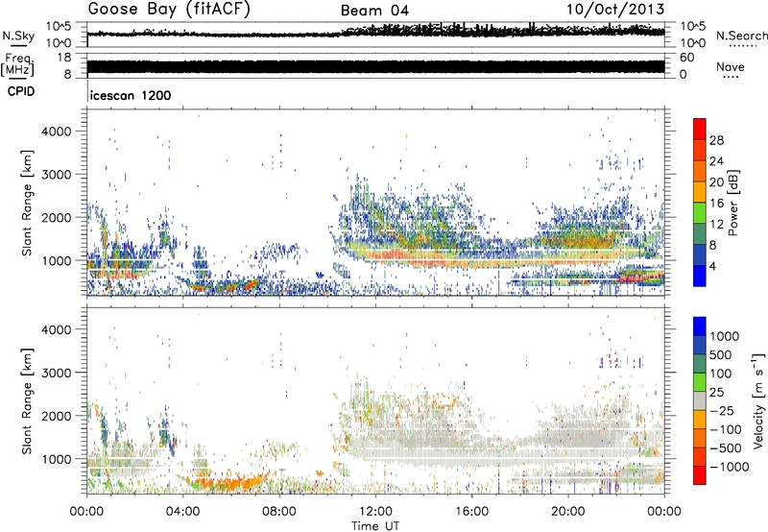The width and height of the screenshot is (768, 532).
Task: Click the black frequency band panel
Action: click(x=375, y=67)
